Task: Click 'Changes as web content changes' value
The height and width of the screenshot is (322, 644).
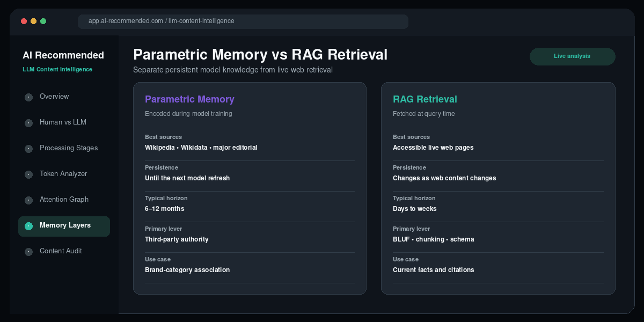Action: click(444, 178)
